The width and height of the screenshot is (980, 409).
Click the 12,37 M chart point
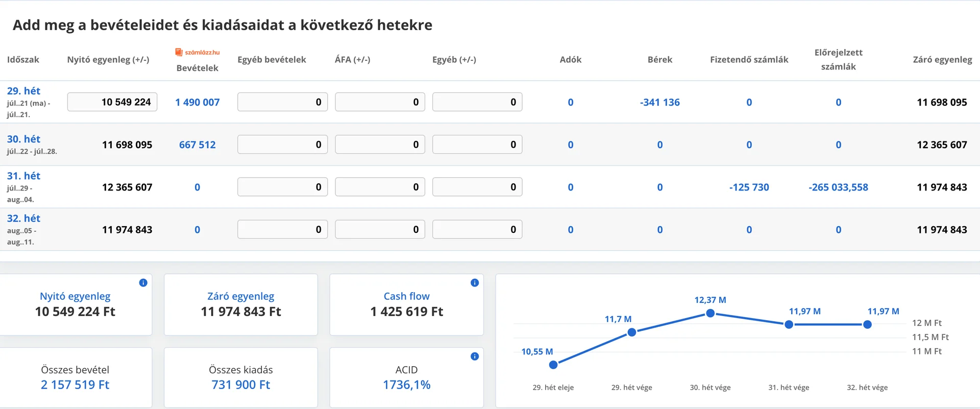click(x=710, y=313)
